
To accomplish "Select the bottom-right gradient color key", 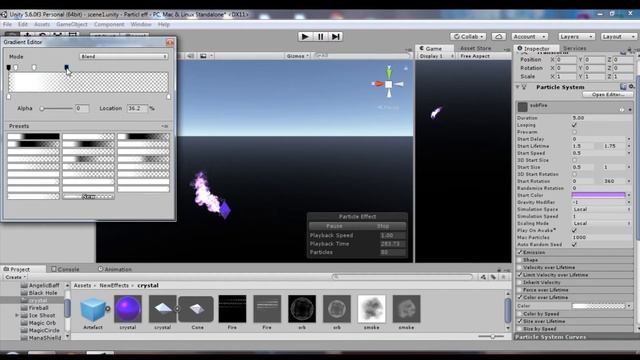I will 169,96.
